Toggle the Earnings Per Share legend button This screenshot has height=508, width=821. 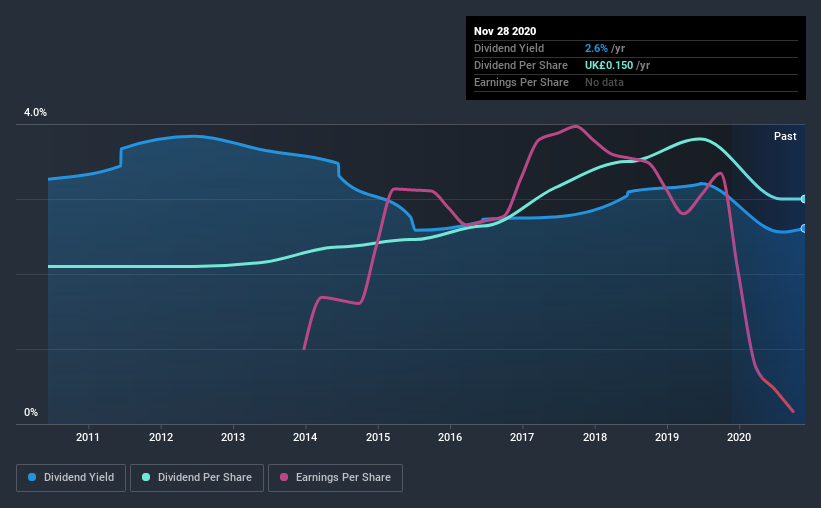click(x=336, y=478)
